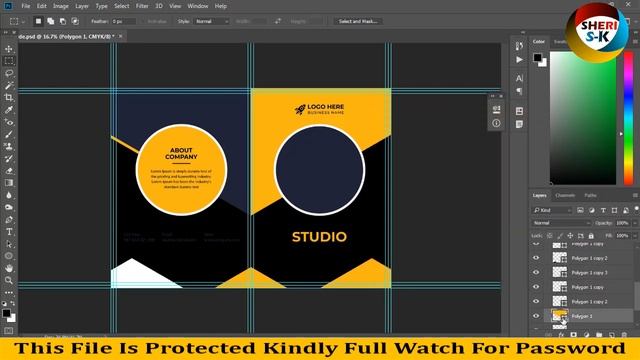Swap width and height button
Image resolution: width=640 pixels, height=360 pixels.
(x=278, y=21)
